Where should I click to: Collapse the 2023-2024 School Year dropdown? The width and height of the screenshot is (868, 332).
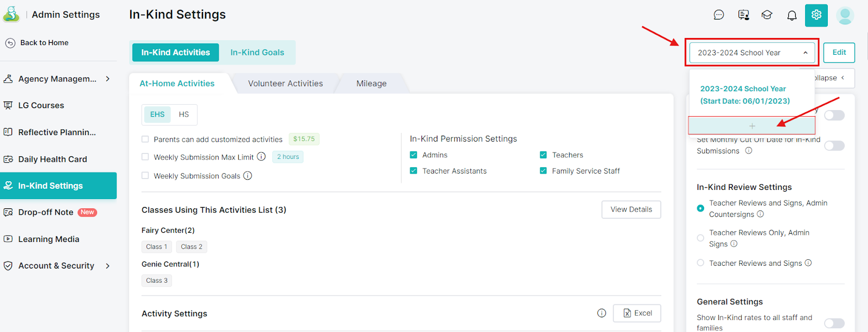[805, 53]
